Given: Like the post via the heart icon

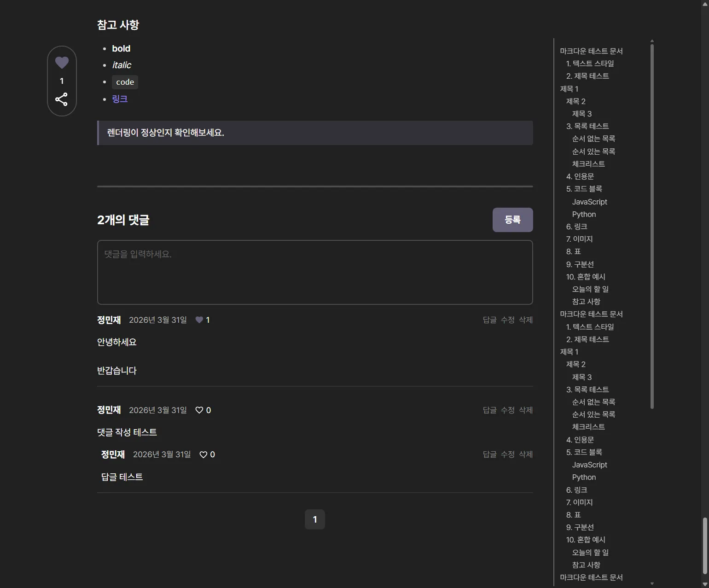Looking at the screenshot, I should coord(62,63).
